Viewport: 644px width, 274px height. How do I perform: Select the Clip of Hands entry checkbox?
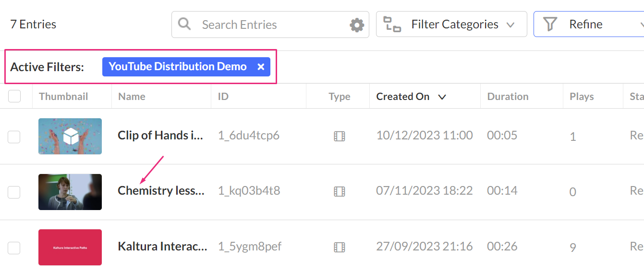point(14,137)
